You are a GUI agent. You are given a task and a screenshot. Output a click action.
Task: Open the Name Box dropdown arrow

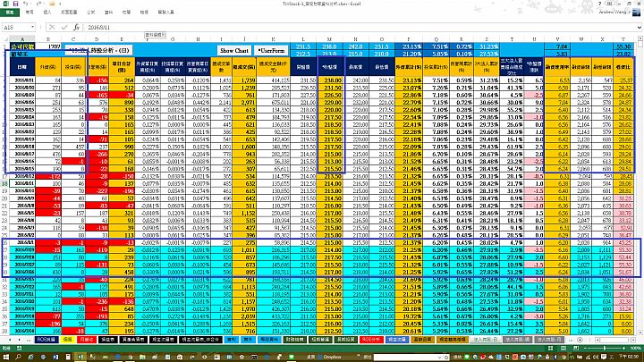click(x=32, y=27)
